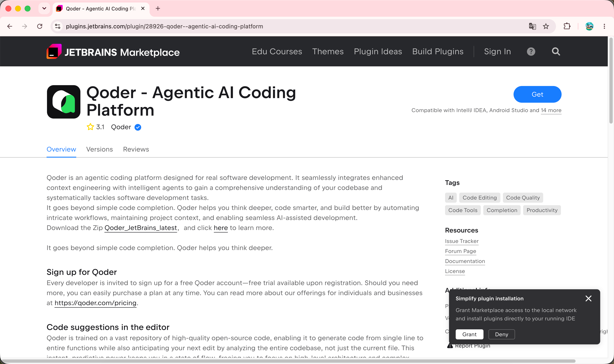
Task: Click the 3.1 rating value
Action: (100, 127)
